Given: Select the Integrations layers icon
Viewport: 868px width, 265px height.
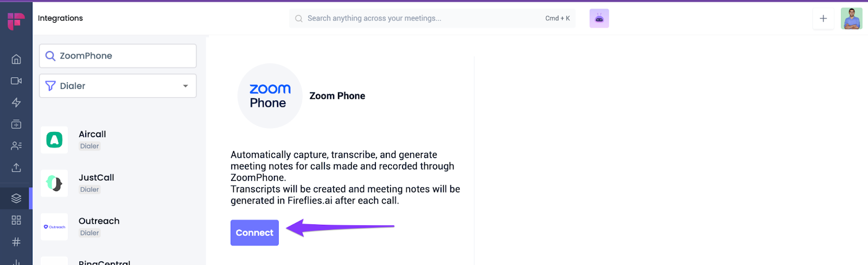Looking at the screenshot, I should click(x=16, y=198).
